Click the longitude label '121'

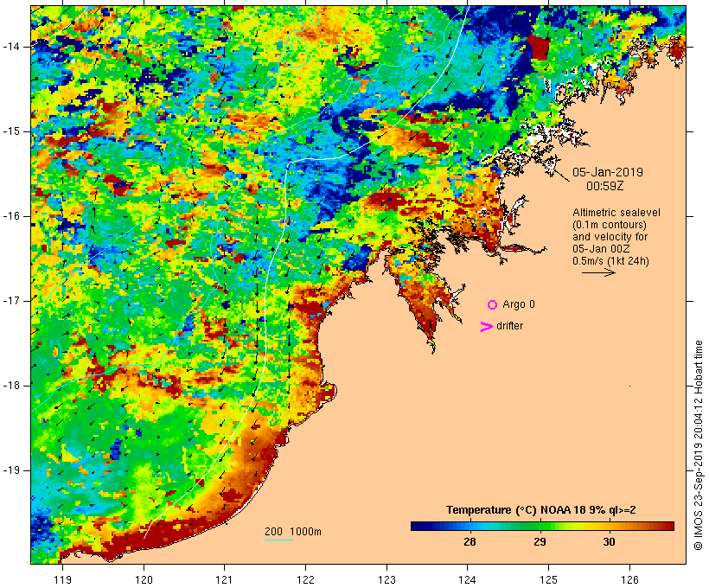224,579
